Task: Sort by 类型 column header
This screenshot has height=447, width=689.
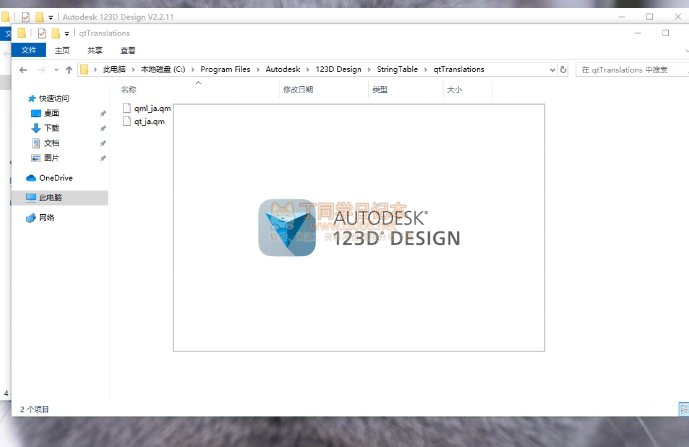Action: click(380, 90)
